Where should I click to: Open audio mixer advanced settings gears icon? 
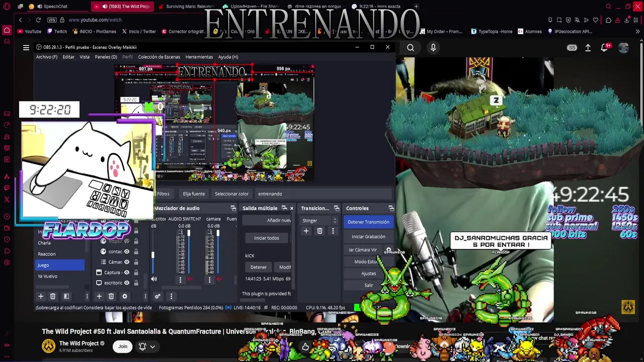157,297
